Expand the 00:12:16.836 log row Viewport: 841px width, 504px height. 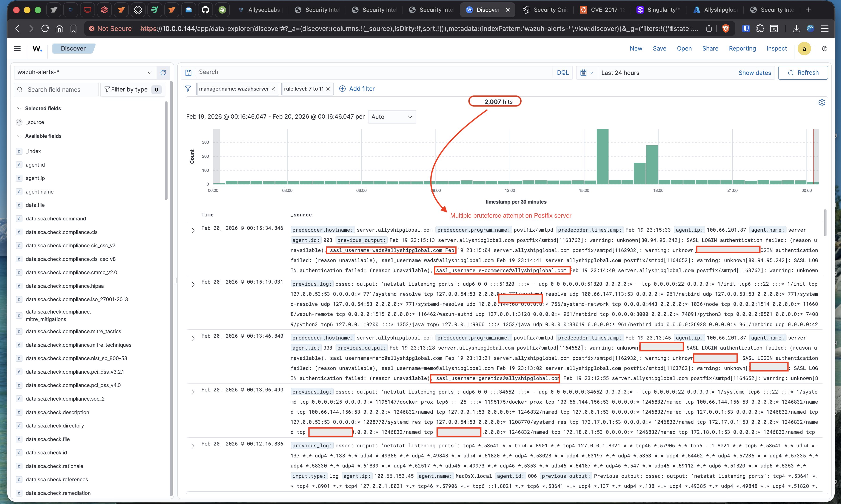193,446
